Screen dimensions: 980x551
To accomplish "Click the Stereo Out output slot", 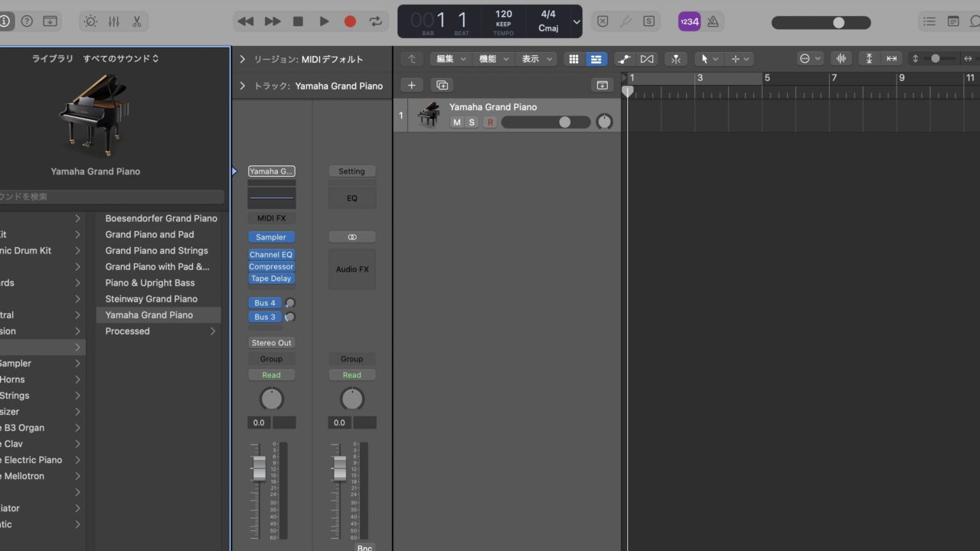I will pyautogui.click(x=271, y=343).
